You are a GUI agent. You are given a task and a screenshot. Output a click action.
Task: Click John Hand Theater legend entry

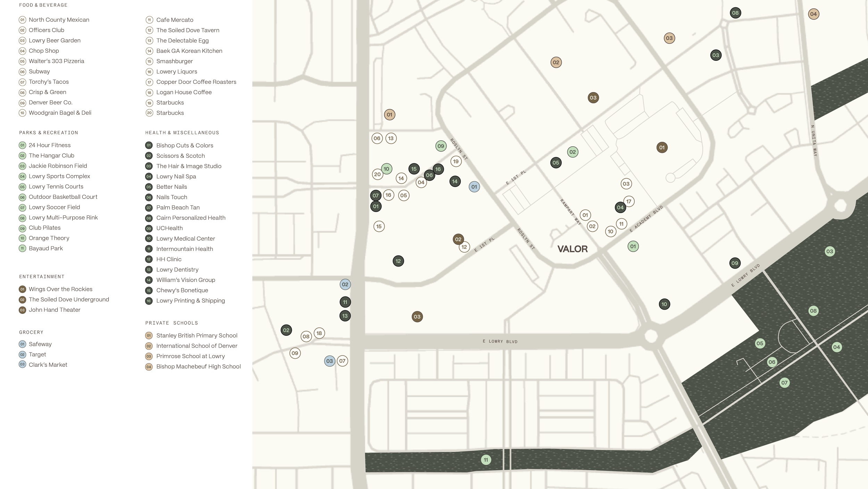click(x=55, y=310)
